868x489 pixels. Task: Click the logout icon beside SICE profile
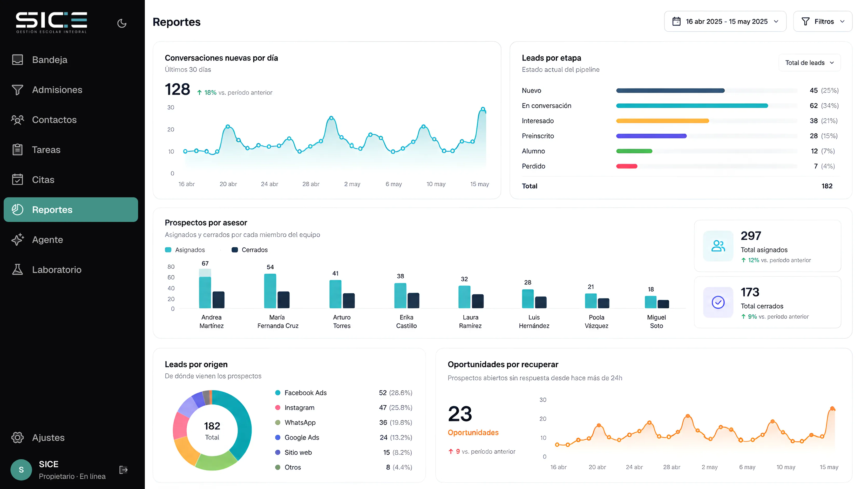[x=123, y=470]
